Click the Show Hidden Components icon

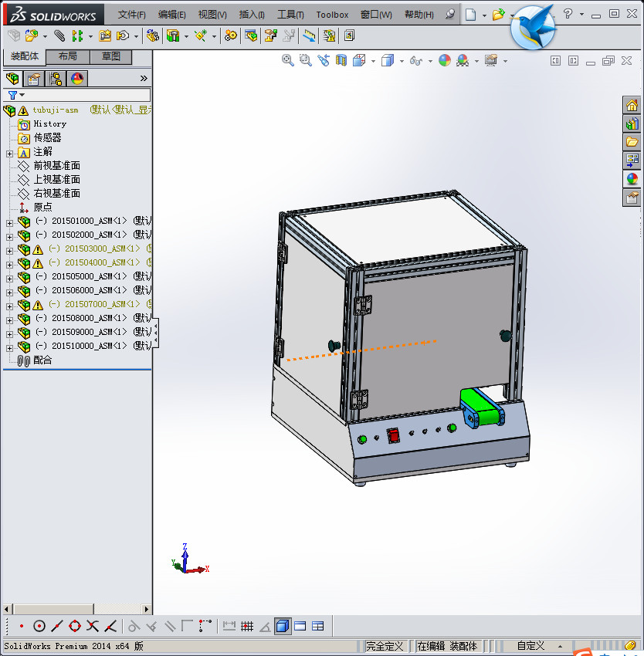[x=152, y=36]
